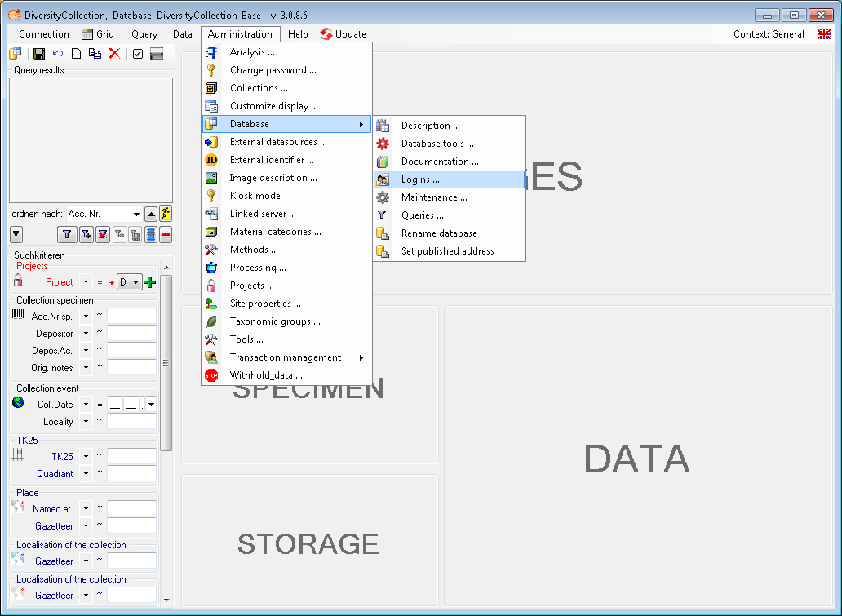The image size is (842, 616).
Task: Toggle the red checkmark checkbox in toolbar
Action: pyautogui.click(x=138, y=54)
